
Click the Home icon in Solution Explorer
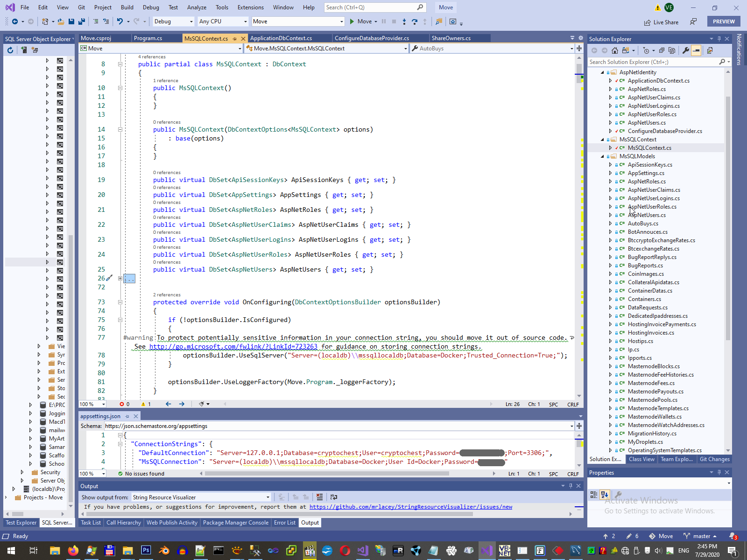615,50
